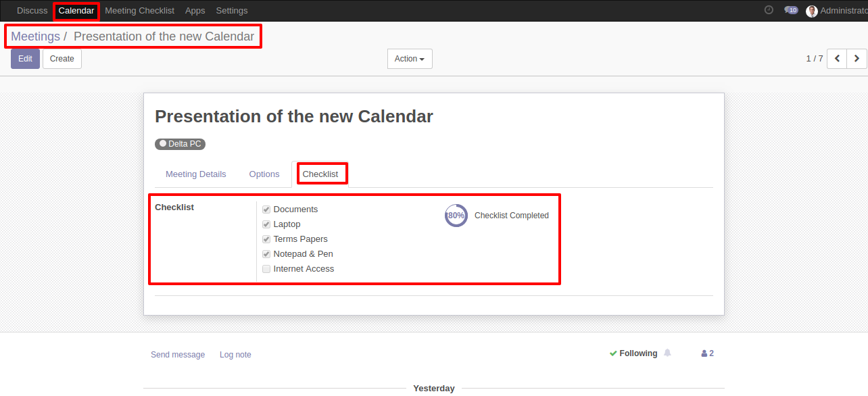Go to previous record arrow
This screenshot has width=868, height=396.
click(x=838, y=59)
